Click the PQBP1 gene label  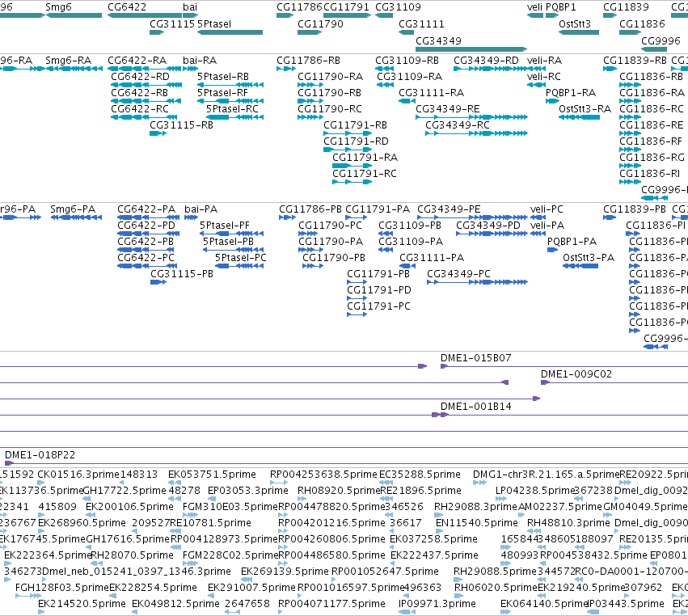pos(561,7)
